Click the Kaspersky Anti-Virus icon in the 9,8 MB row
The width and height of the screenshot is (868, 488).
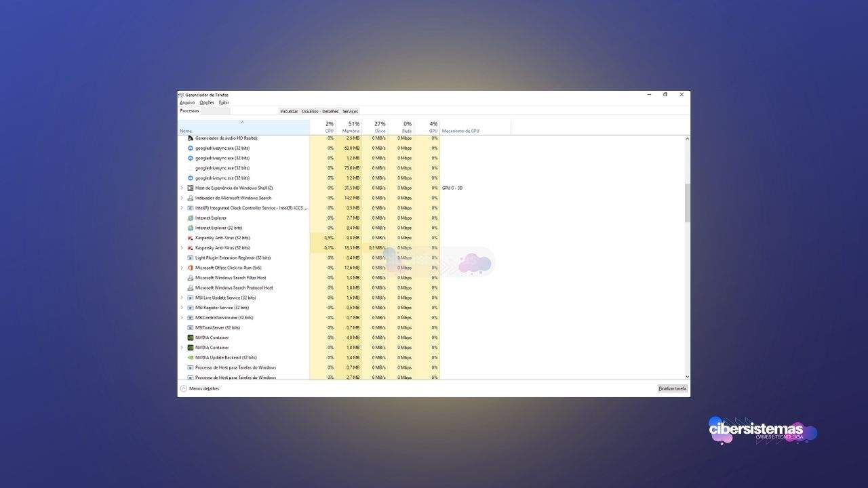[x=191, y=238]
